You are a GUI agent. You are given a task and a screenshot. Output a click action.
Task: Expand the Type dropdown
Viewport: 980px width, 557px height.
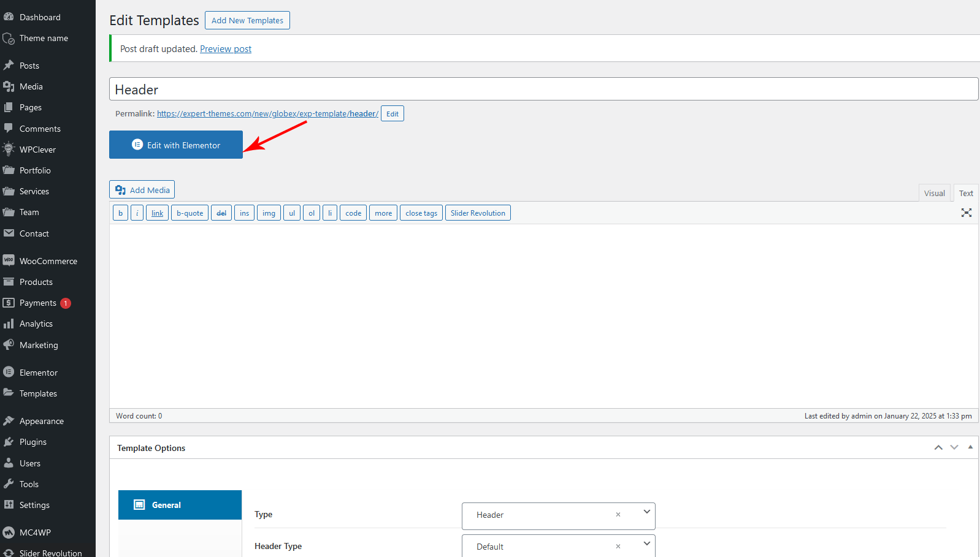coord(646,512)
